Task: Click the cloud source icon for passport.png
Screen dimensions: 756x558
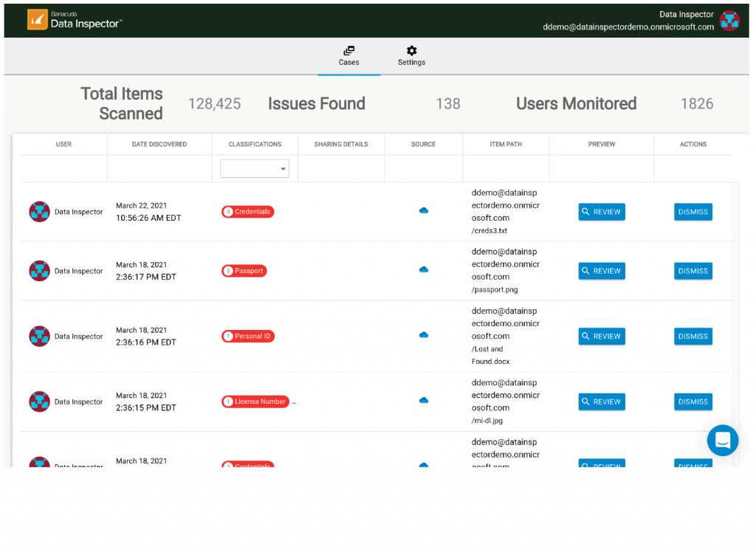Action: [x=424, y=270]
